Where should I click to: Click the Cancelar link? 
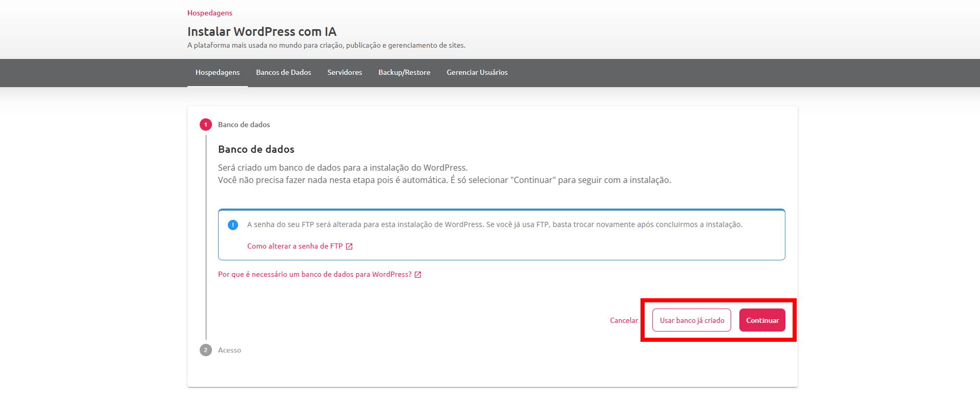tap(624, 320)
